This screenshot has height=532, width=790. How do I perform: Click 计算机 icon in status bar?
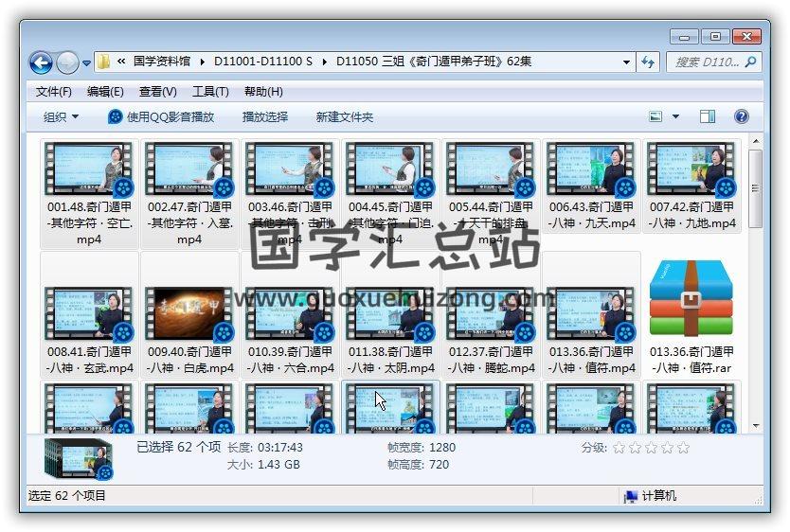[630, 496]
